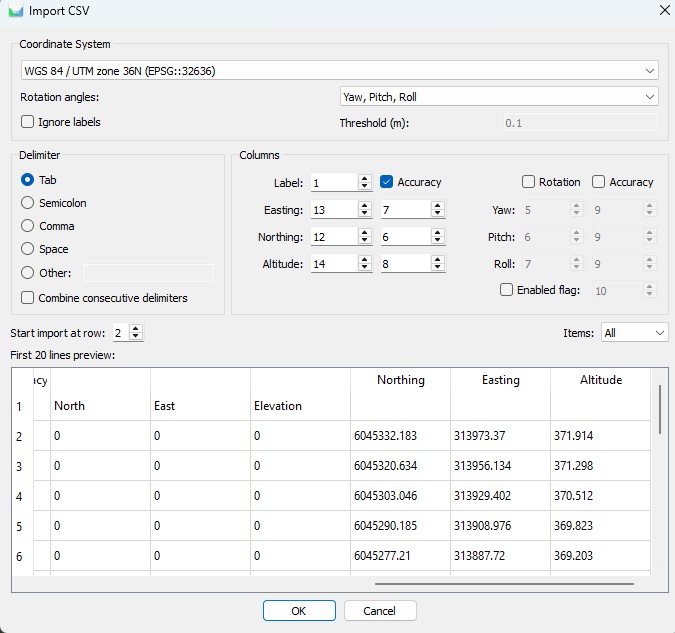Screen dimensions: 675x633
Task: Click the cell 313887.72 in the preview
Action: pyautogui.click(x=500, y=555)
